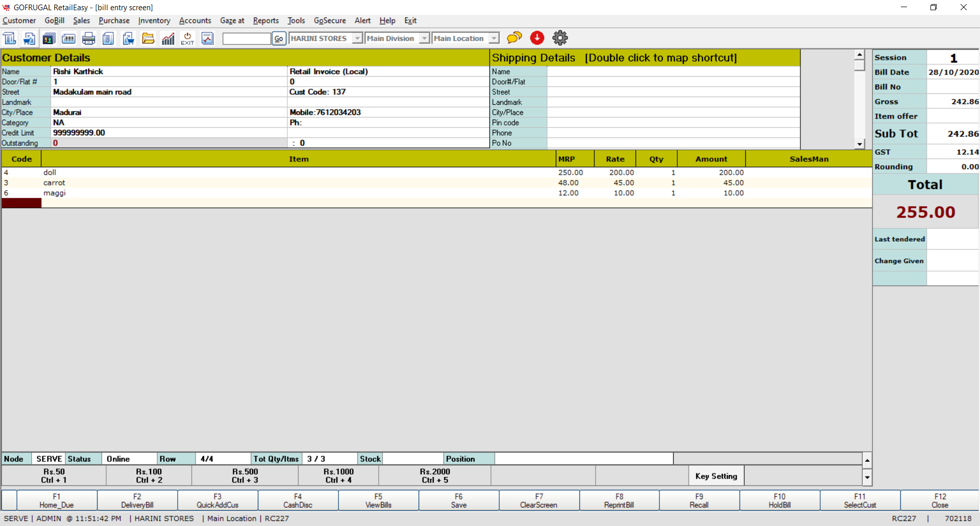Click the barcode icon in toolbar
The image size is (980, 526).
[x=68, y=38]
